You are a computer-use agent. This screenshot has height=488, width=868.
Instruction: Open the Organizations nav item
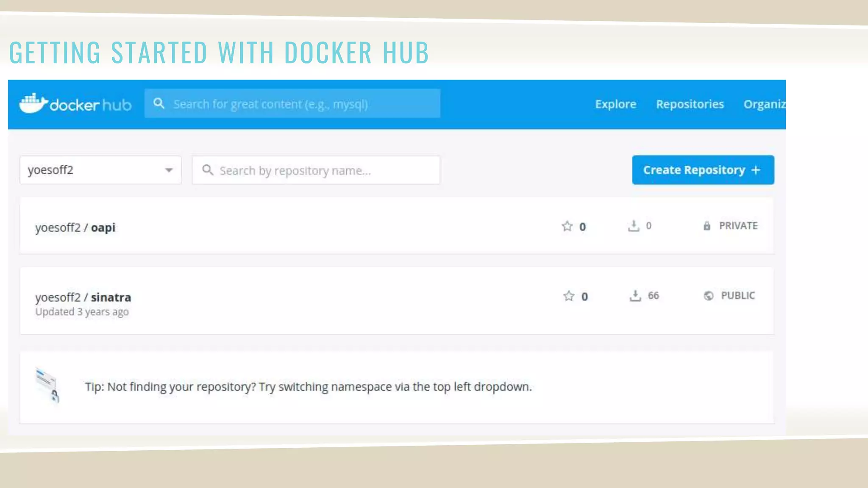(x=764, y=104)
